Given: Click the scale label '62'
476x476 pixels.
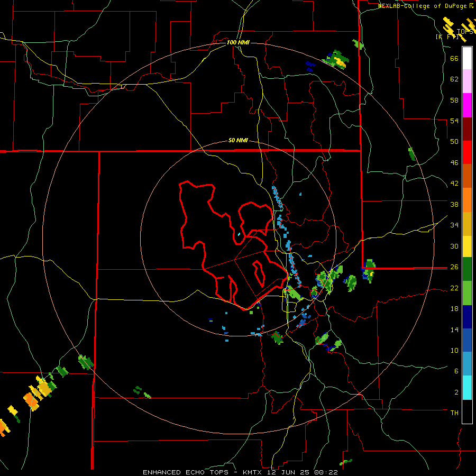Looking at the screenshot, I should (454, 79).
